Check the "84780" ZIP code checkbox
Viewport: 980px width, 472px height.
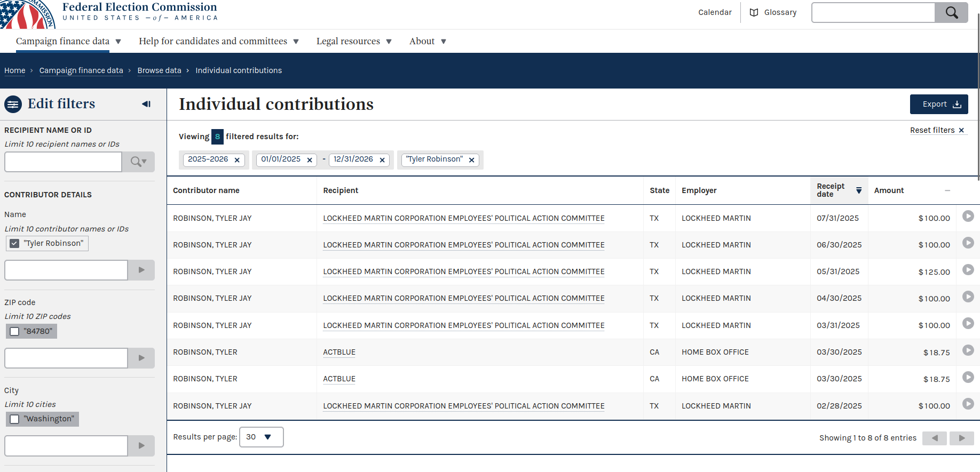[x=14, y=331]
